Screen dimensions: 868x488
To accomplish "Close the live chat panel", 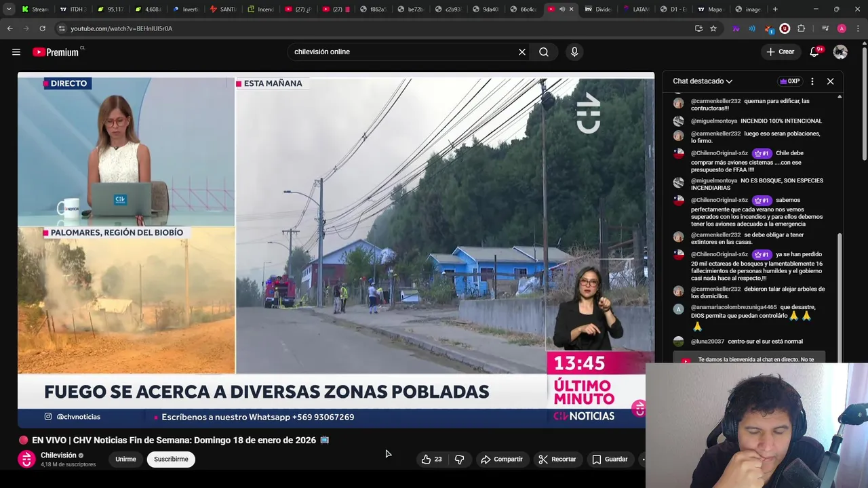I will point(830,81).
